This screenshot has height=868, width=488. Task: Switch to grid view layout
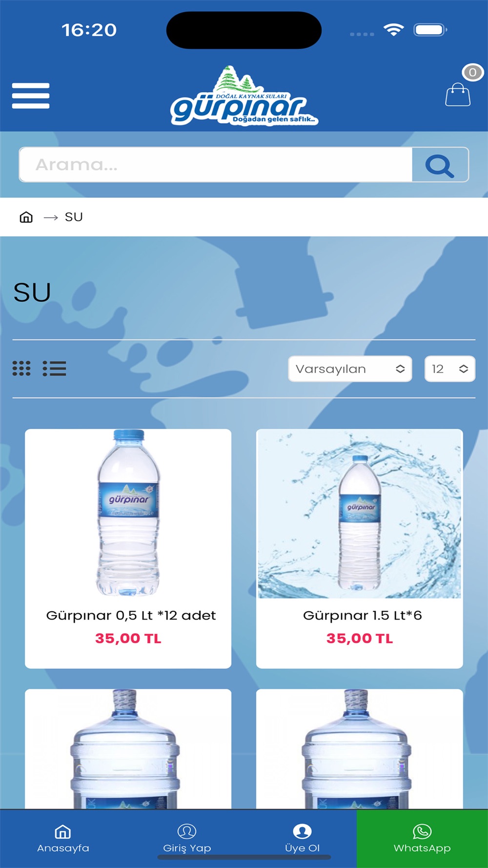pos(21,369)
